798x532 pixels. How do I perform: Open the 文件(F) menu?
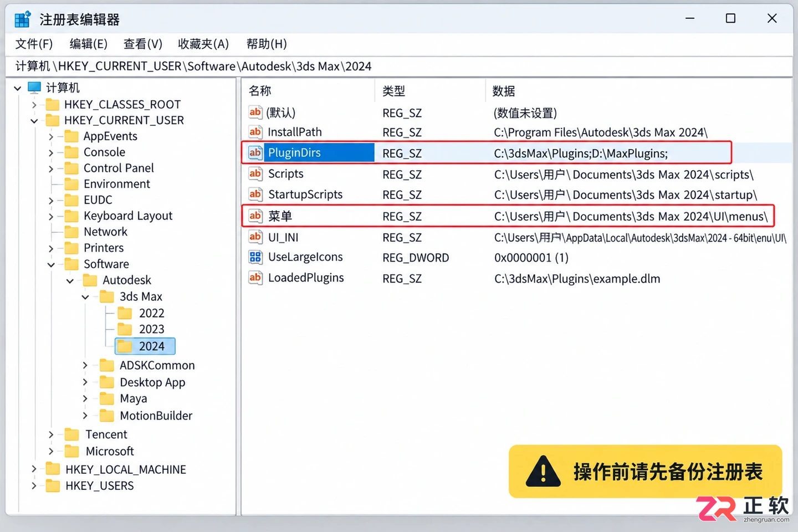tap(34, 44)
